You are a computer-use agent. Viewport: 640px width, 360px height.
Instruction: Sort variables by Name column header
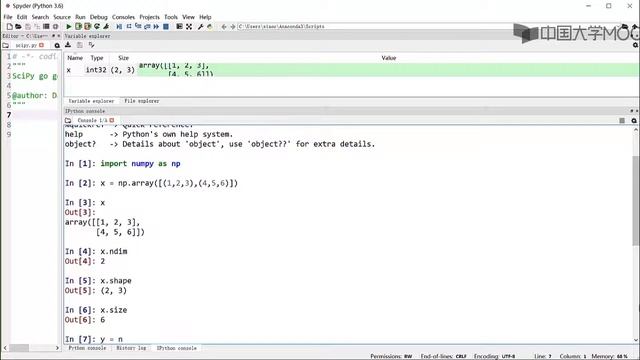coord(75,58)
